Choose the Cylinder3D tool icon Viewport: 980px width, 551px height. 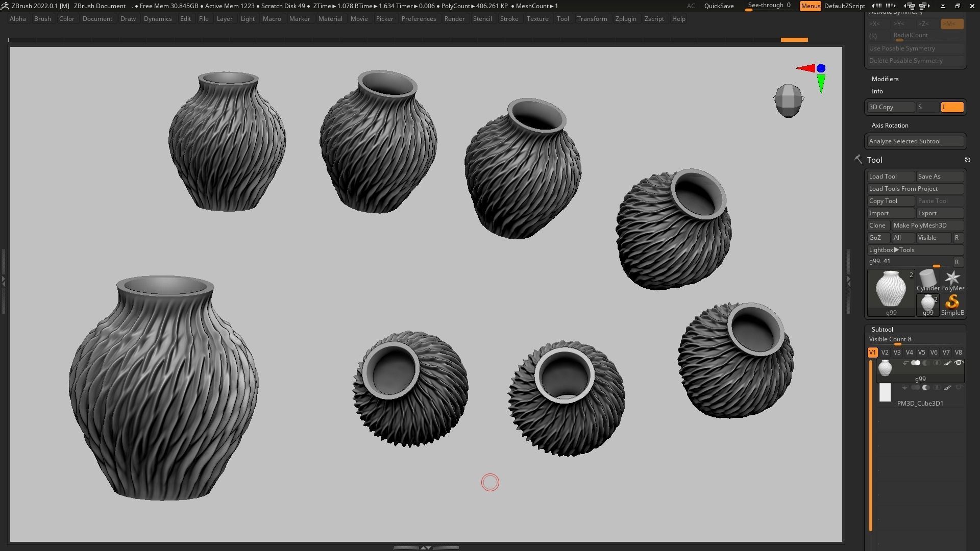927,278
